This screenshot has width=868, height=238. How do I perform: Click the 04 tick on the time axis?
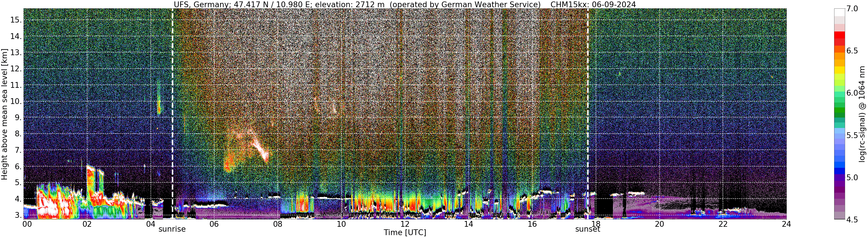pos(151,224)
